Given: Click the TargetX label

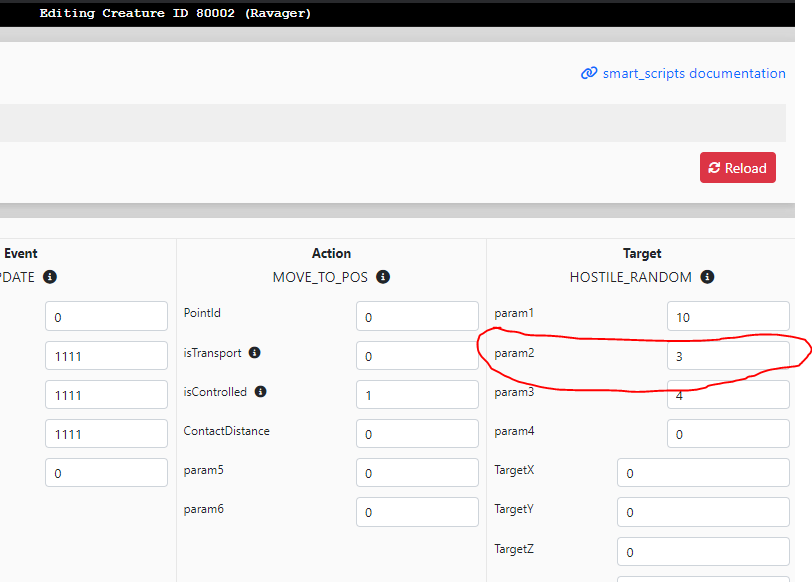Looking at the screenshot, I should point(514,470).
